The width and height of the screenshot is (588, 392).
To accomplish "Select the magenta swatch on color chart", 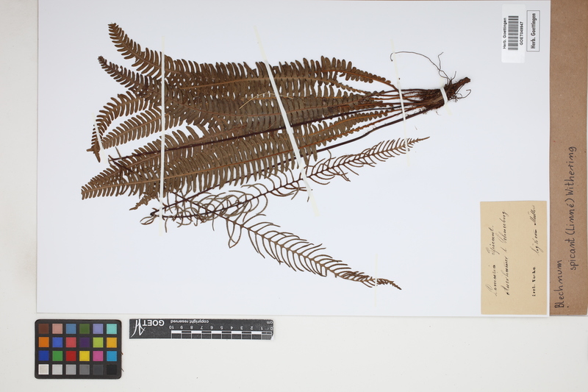I will click(x=98, y=355).
